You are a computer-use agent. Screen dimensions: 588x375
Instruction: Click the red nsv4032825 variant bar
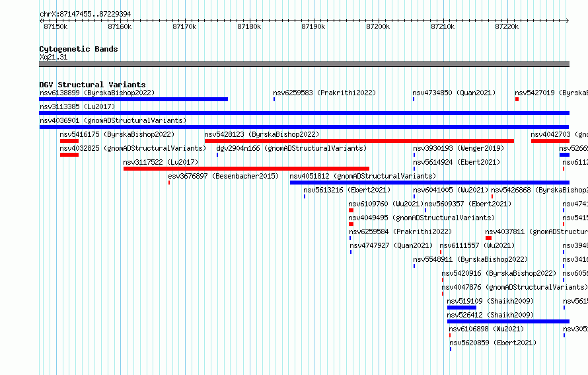pyautogui.click(x=69, y=155)
